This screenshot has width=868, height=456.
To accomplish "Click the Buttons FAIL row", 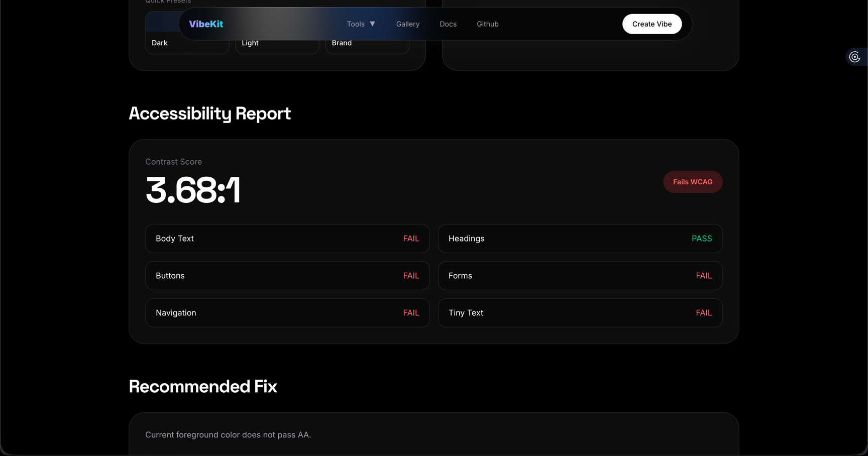I will pos(287,276).
